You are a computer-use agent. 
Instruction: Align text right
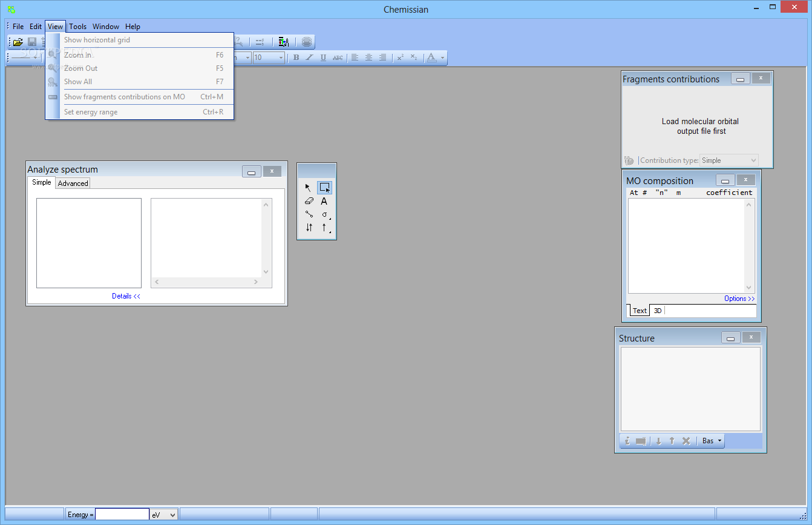[382, 58]
